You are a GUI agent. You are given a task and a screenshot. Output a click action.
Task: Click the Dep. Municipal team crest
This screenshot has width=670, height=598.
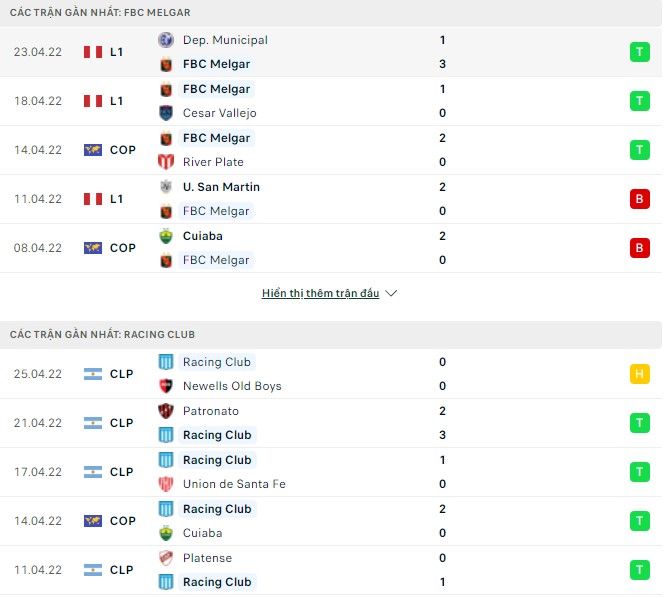pos(166,40)
